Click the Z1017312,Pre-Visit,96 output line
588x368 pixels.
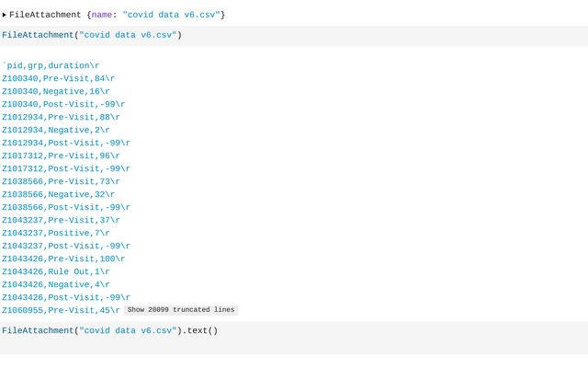click(x=61, y=156)
